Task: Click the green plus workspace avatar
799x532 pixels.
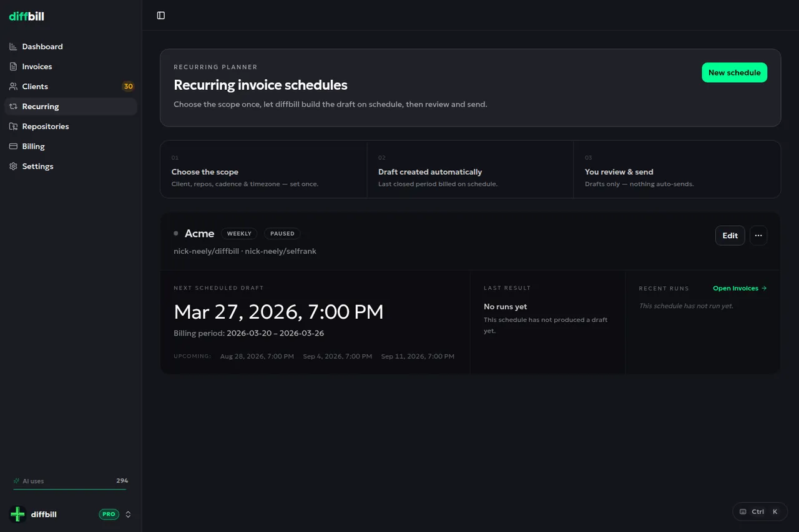Action: (x=17, y=515)
